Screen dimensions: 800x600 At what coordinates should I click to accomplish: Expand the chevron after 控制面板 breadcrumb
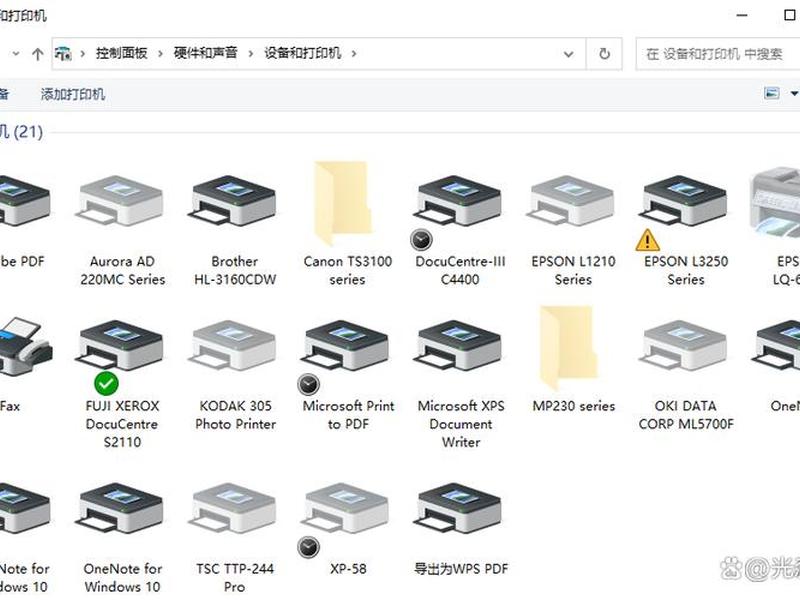tap(160, 53)
